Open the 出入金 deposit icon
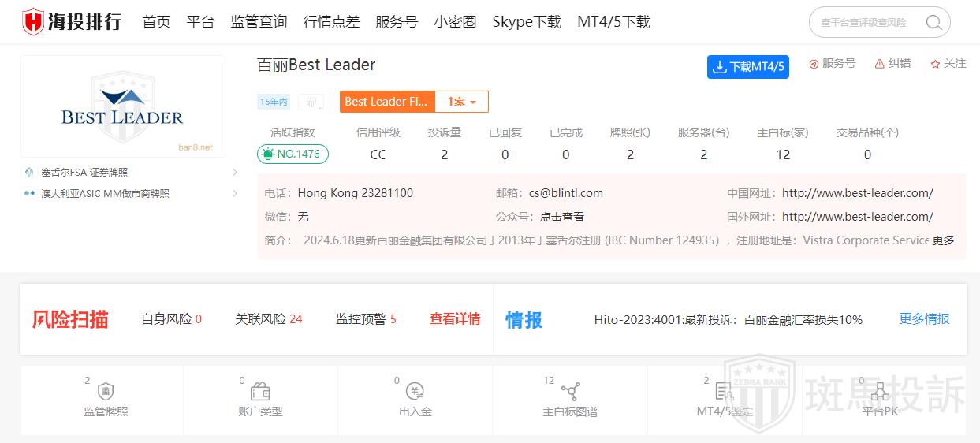The image size is (980, 443). [x=415, y=392]
